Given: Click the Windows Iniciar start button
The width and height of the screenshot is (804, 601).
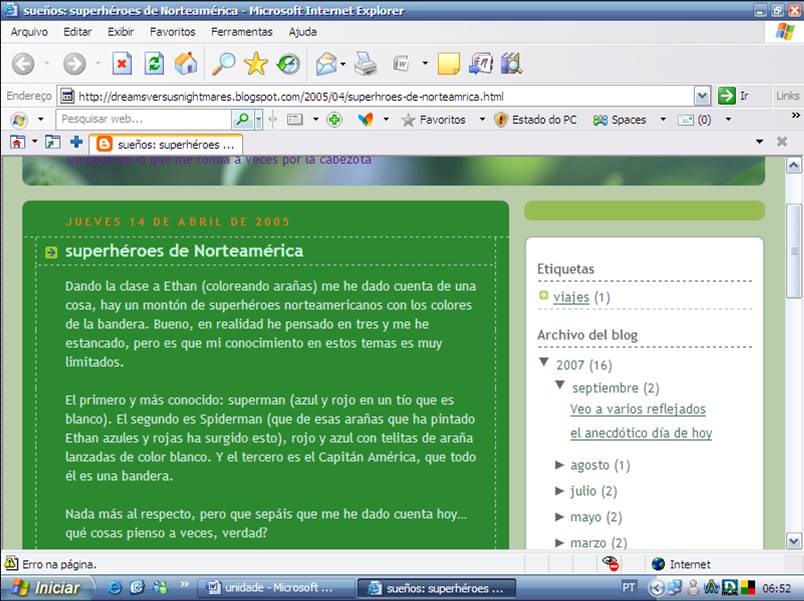Looking at the screenshot, I should [47, 587].
